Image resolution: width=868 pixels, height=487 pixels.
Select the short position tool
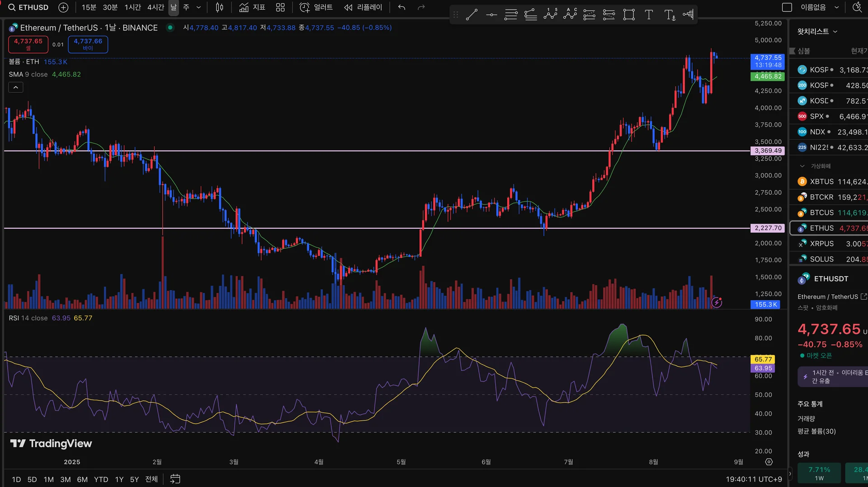coord(609,15)
